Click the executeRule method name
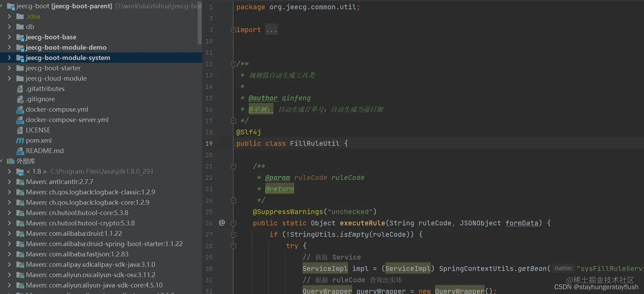The height and width of the screenshot is (294, 644). pos(362,223)
